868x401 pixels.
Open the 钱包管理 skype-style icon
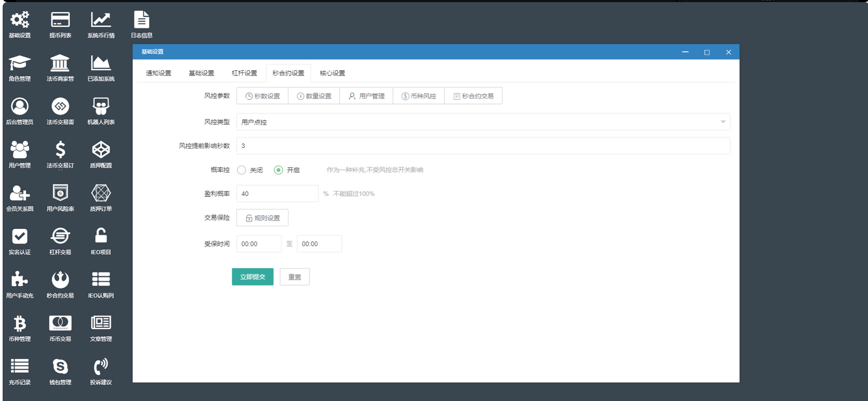tap(60, 366)
